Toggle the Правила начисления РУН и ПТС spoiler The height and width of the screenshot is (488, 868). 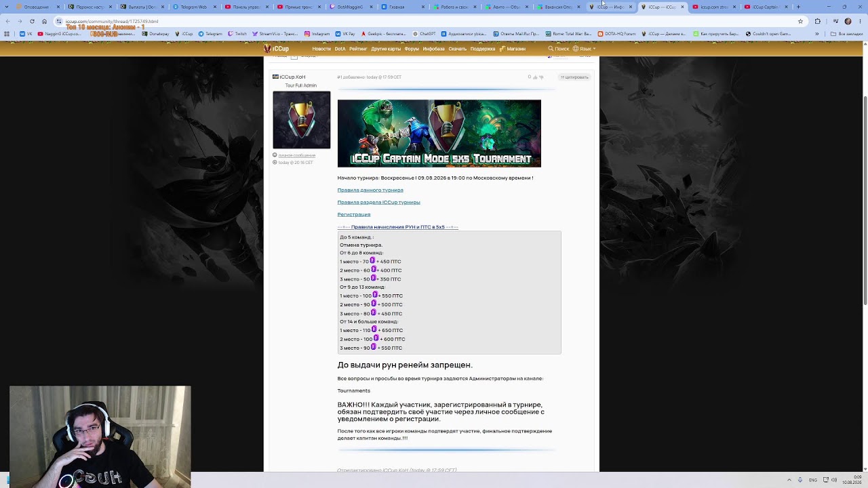pyautogui.click(x=398, y=227)
